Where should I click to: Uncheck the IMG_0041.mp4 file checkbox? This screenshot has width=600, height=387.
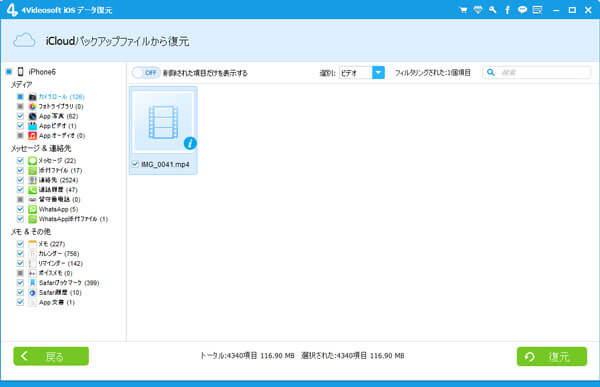point(135,164)
